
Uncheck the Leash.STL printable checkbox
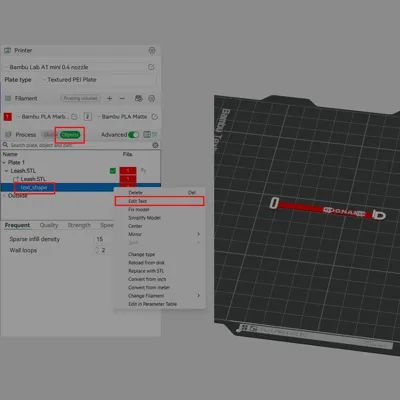113,171
